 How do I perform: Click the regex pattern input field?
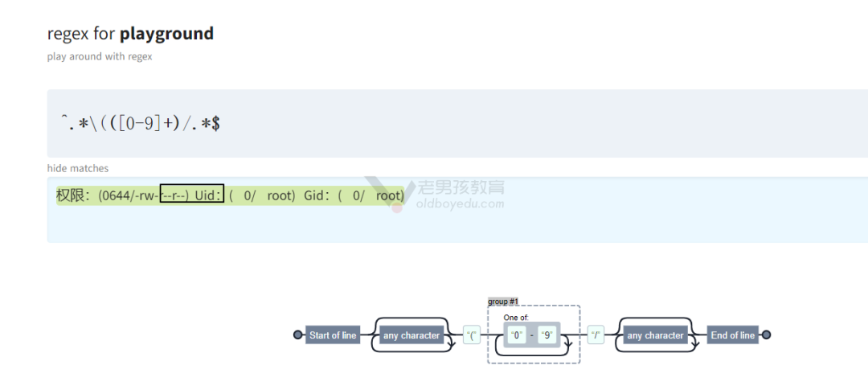click(x=457, y=123)
